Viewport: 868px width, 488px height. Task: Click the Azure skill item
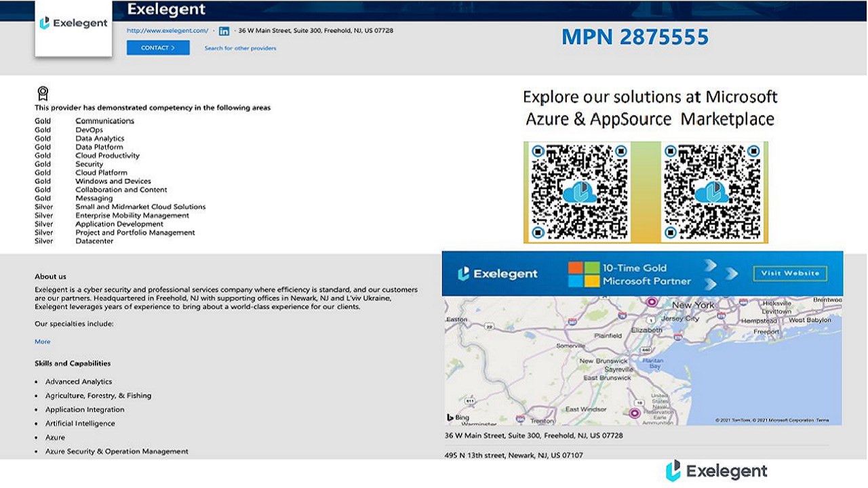click(x=55, y=438)
